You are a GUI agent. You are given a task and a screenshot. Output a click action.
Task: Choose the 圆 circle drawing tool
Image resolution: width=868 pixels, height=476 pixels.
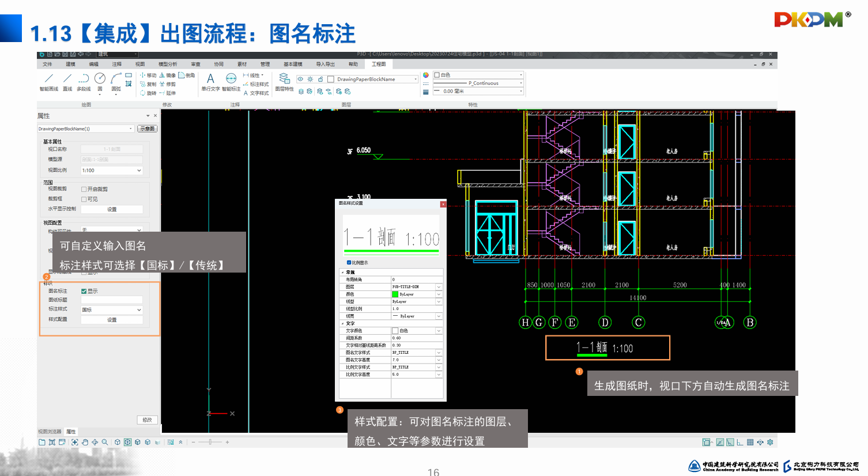[100, 81]
